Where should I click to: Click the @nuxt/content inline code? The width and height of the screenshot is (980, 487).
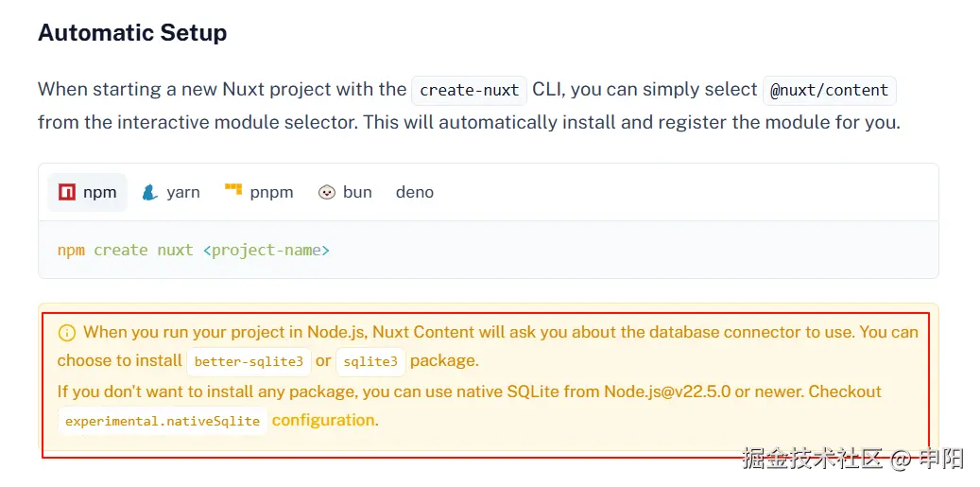click(x=829, y=91)
